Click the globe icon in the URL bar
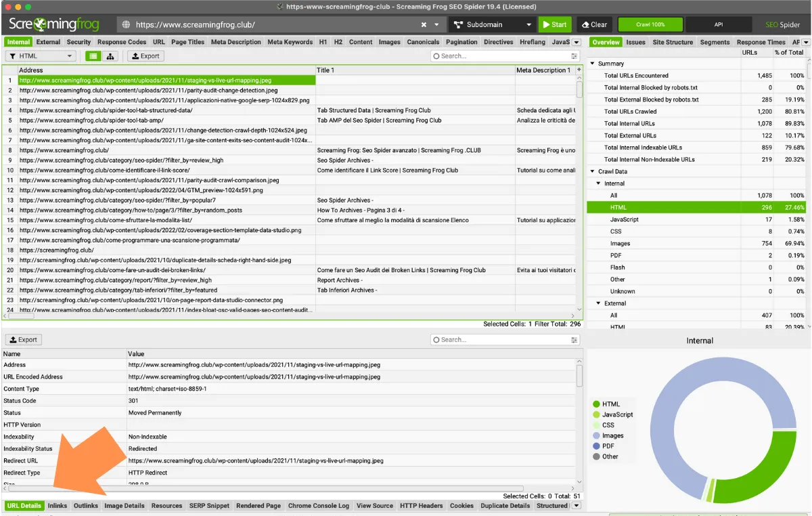The image size is (812, 516). click(127, 25)
